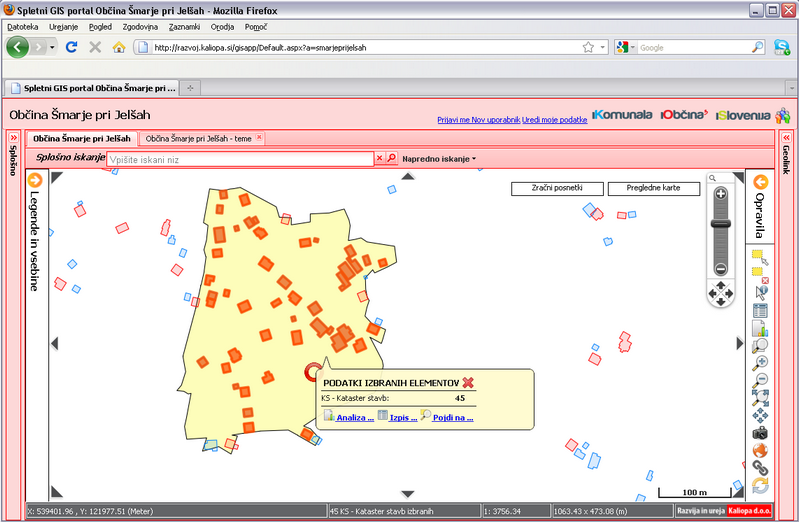This screenshot has height=522, width=799.
Task: Switch to Občina Šmarje pri Jelšah - teme tab
Action: click(200, 138)
